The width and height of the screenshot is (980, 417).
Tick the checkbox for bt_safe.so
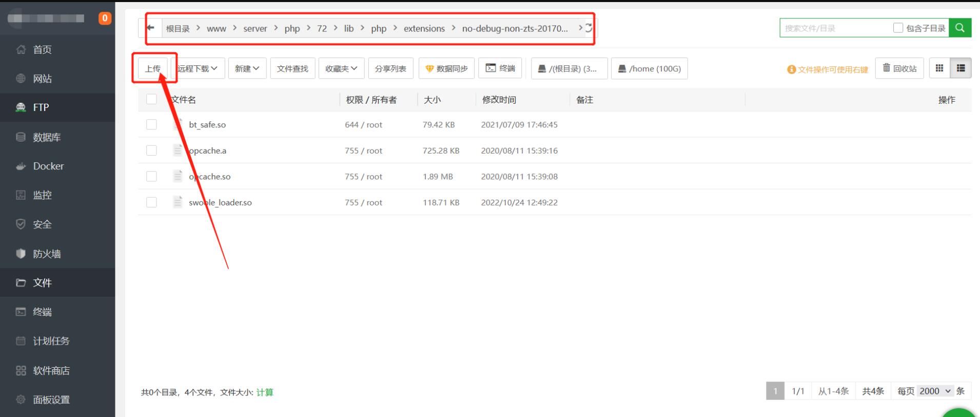(151, 124)
